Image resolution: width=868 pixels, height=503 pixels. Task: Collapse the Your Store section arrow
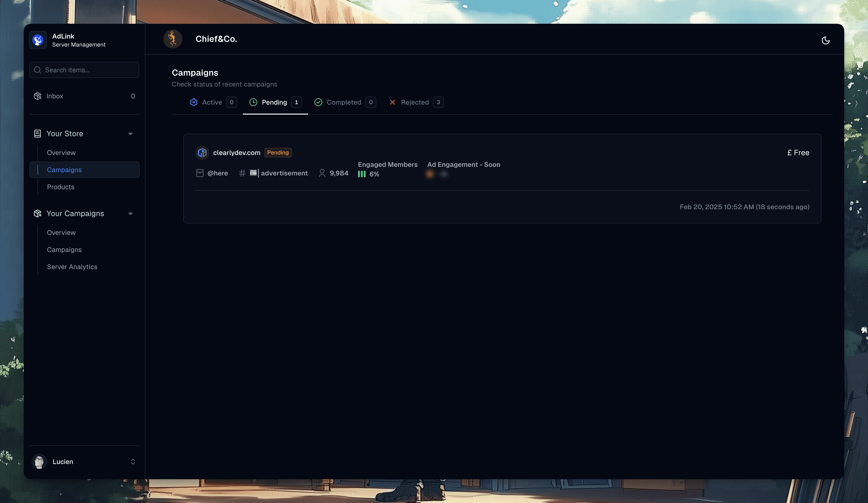point(131,134)
